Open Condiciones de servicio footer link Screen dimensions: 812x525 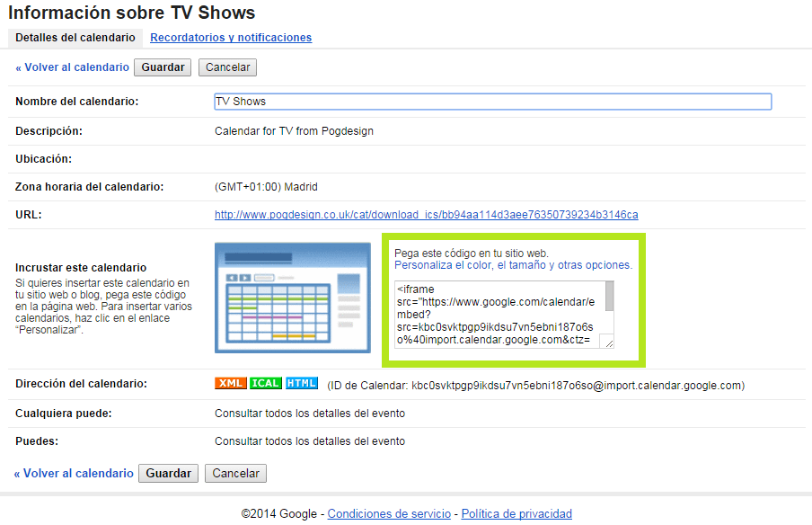coord(389,513)
